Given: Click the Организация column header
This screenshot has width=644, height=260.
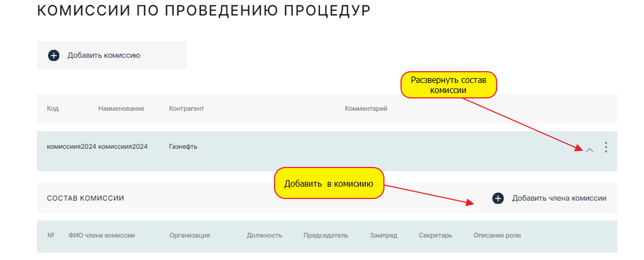Looking at the screenshot, I should pos(190,235).
